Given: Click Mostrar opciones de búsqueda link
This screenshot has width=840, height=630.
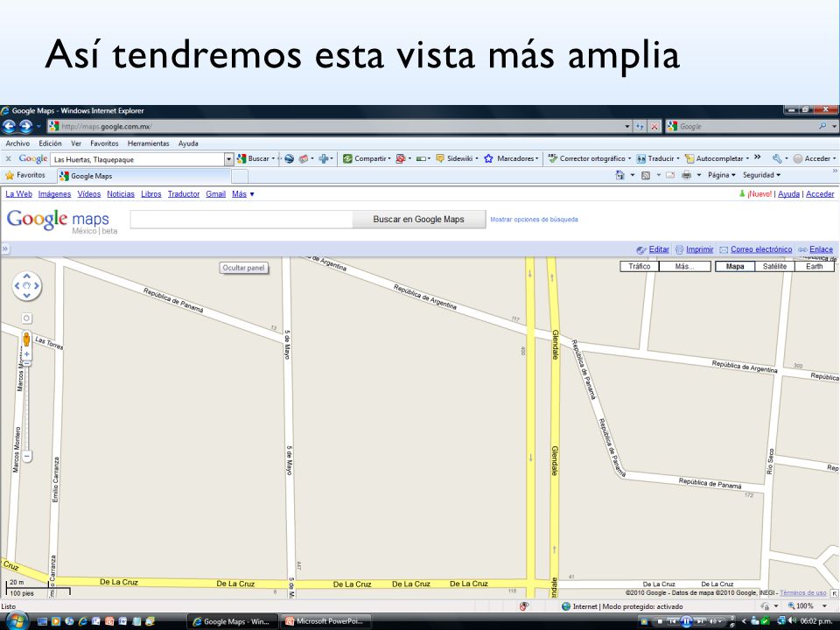Looking at the screenshot, I should (x=534, y=219).
